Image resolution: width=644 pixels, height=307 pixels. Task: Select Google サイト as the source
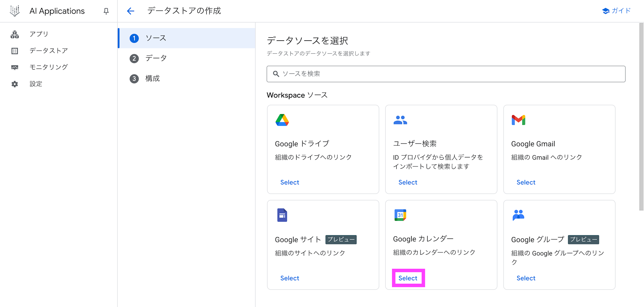click(x=290, y=278)
